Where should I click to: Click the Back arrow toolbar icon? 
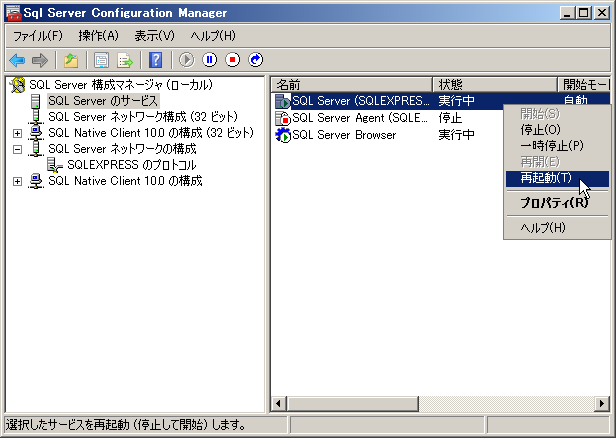[x=17, y=60]
